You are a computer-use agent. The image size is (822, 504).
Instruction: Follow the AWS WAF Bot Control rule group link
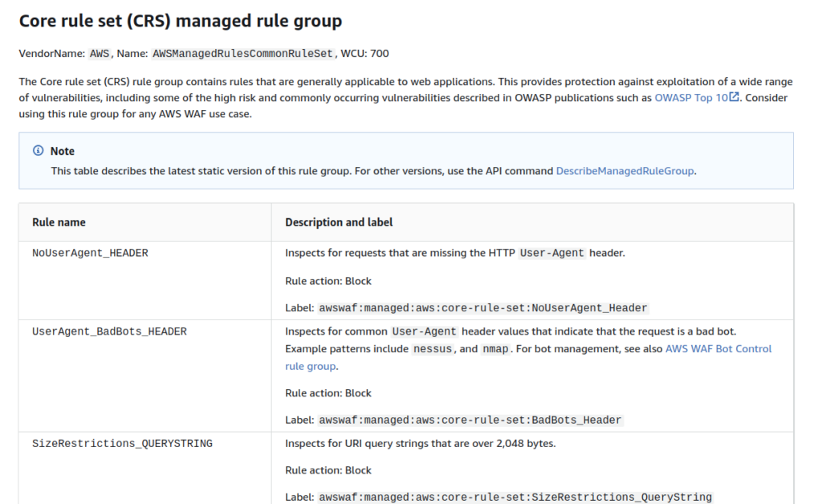(x=718, y=348)
